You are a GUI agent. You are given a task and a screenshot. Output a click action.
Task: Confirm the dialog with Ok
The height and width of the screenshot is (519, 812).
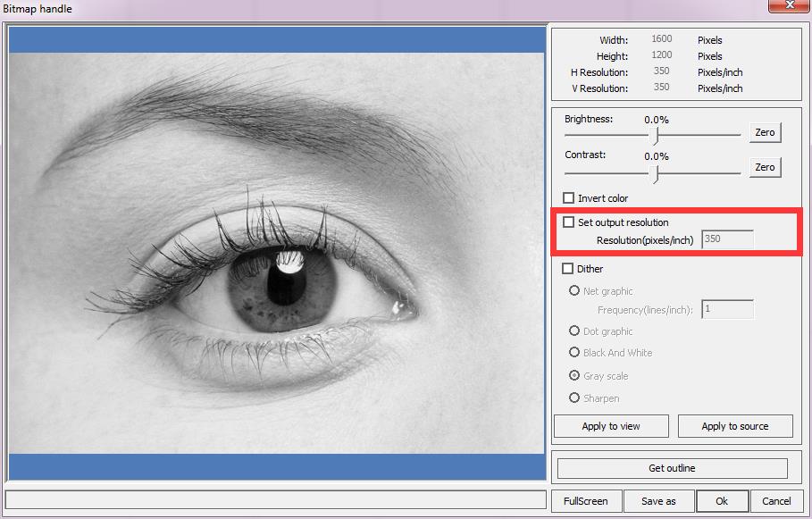(722, 501)
